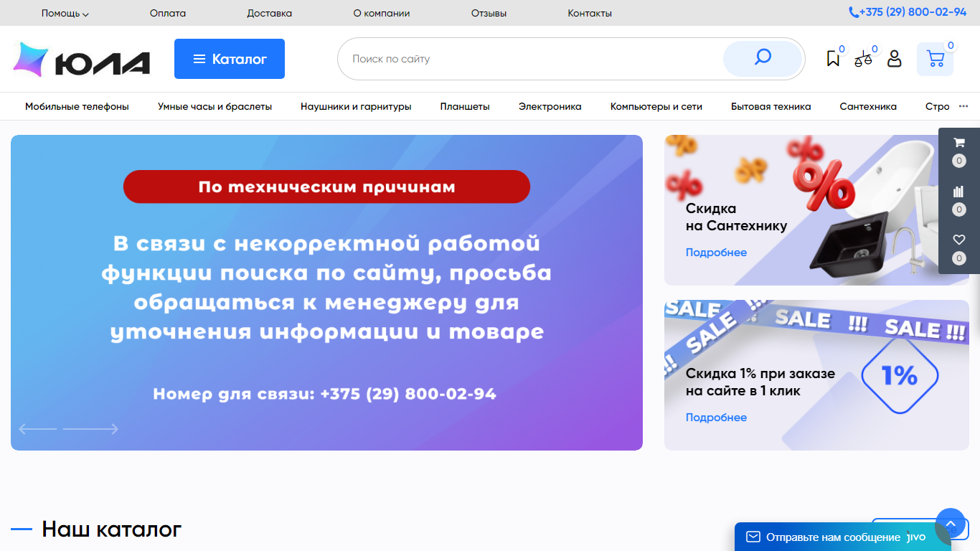Open Компьютеры и сети category
This screenshot has width=980, height=551.
pyautogui.click(x=656, y=106)
